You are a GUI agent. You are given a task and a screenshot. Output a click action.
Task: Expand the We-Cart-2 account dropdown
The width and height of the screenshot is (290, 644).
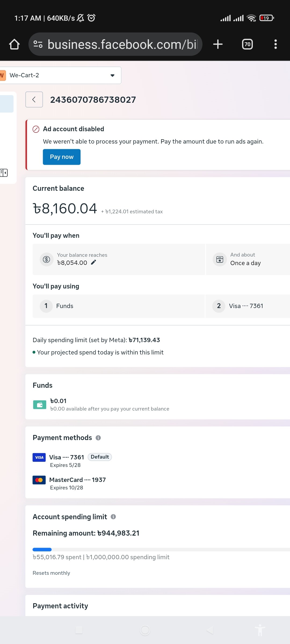pos(113,75)
